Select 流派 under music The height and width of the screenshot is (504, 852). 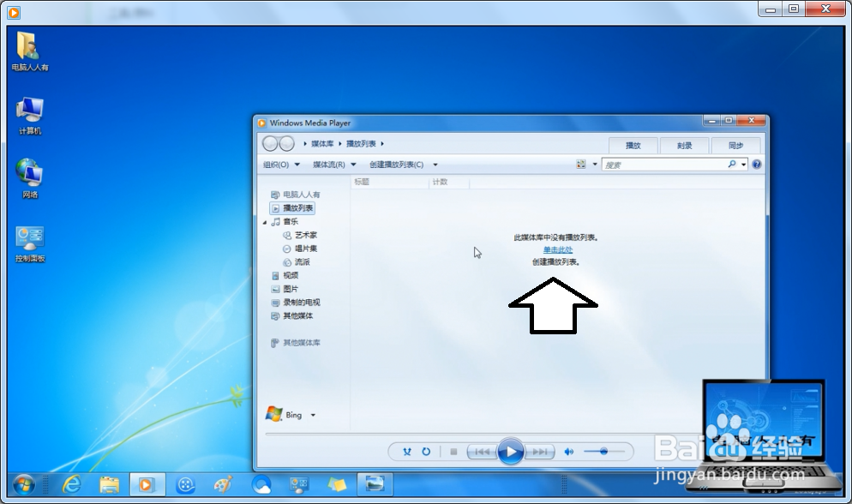click(x=297, y=262)
